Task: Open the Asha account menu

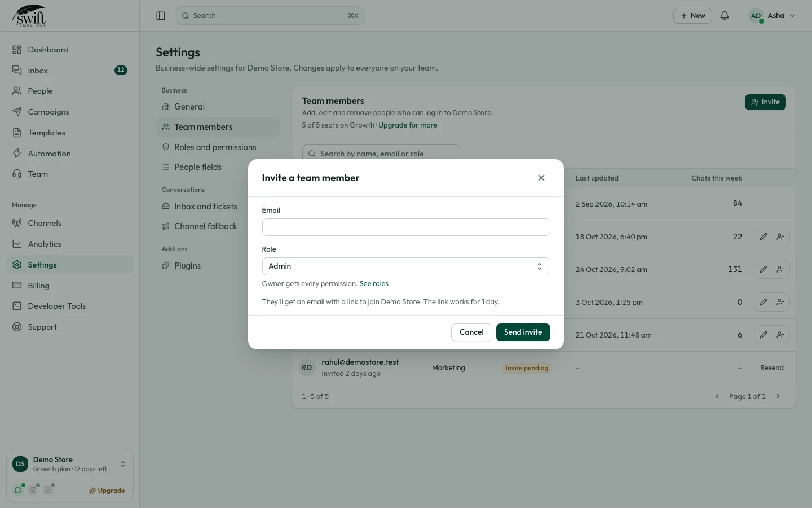Action: [x=772, y=16]
